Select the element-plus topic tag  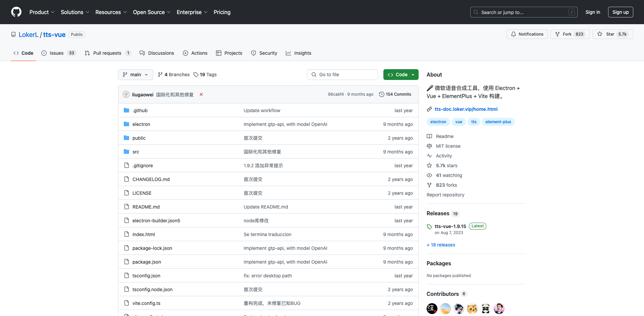[x=498, y=122]
